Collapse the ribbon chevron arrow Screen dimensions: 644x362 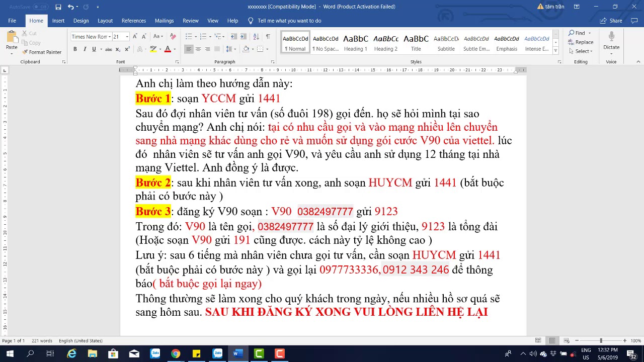coord(638,62)
